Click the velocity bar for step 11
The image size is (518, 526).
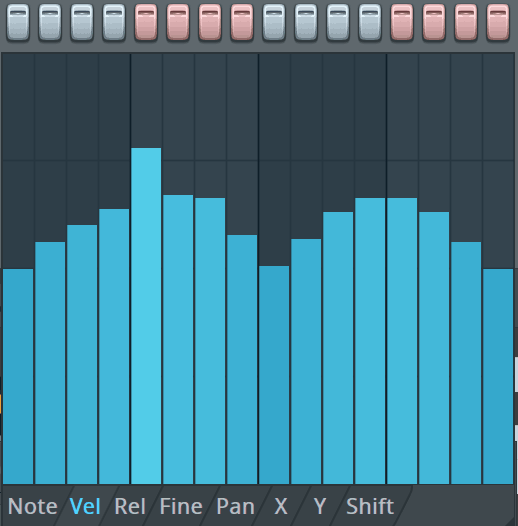[338, 348]
